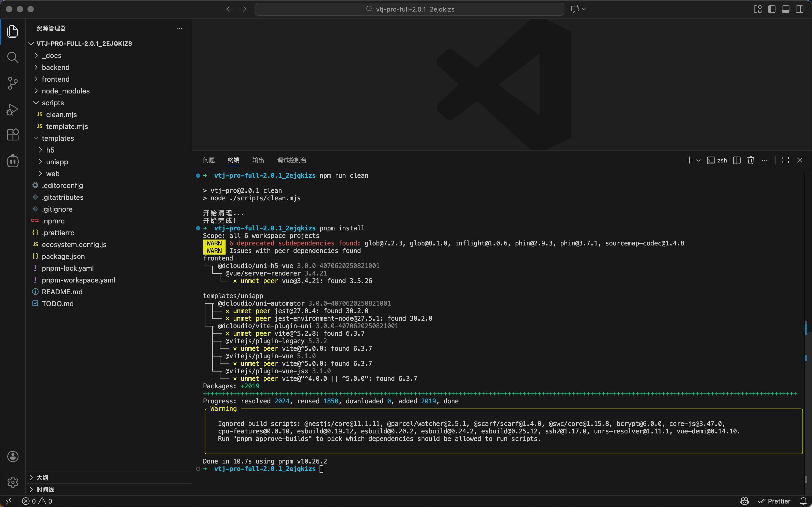This screenshot has height=507, width=812.
Task: Click the notifications bell in status bar
Action: 803,501
